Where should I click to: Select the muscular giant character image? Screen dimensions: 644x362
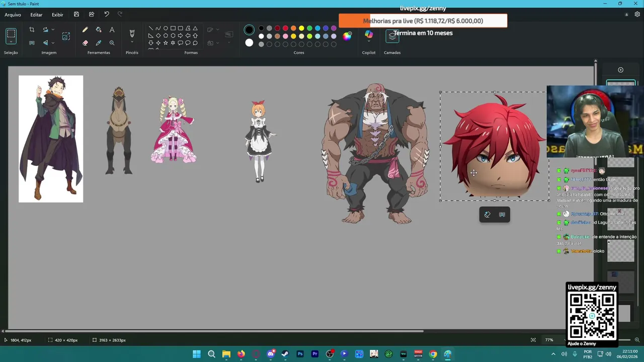376,153
